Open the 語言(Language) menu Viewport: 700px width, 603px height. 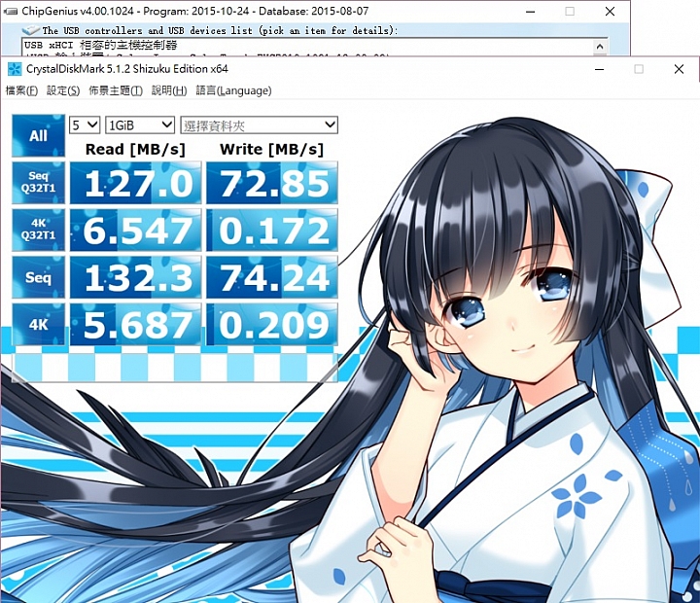(x=234, y=90)
